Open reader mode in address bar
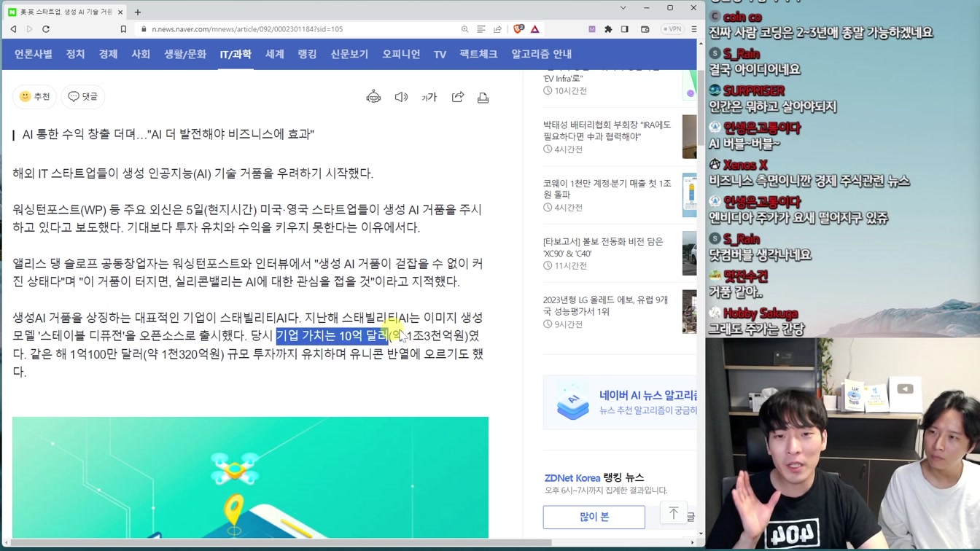This screenshot has width=980, height=551. click(481, 29)
